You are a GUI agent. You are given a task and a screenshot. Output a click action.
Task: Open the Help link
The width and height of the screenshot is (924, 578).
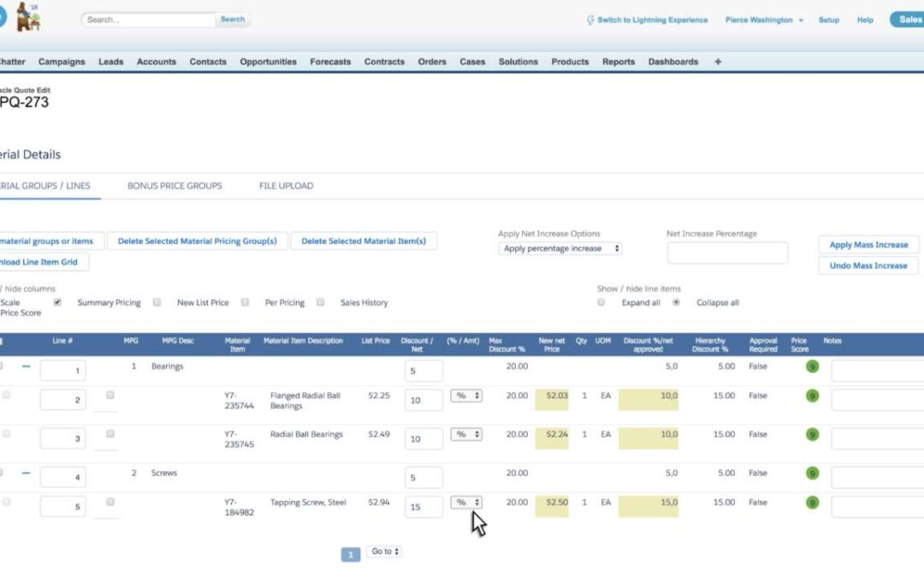[x=865, y=20]
